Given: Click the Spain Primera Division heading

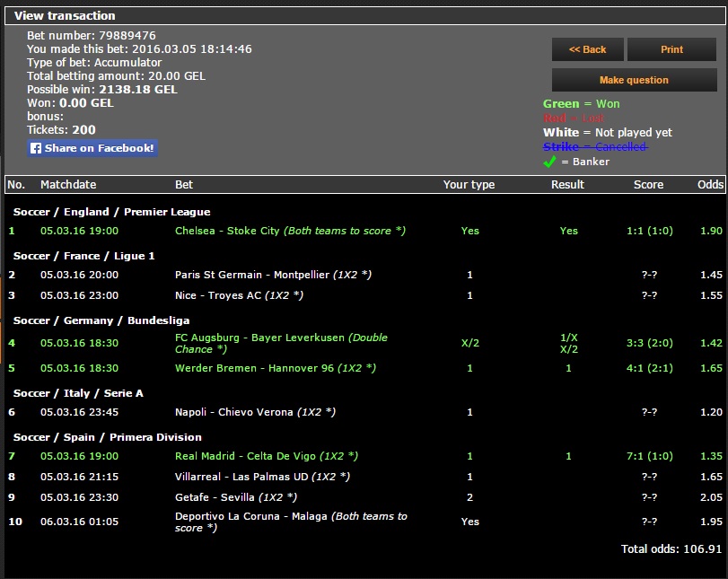Looking at the screenshot, I should 108,437.
